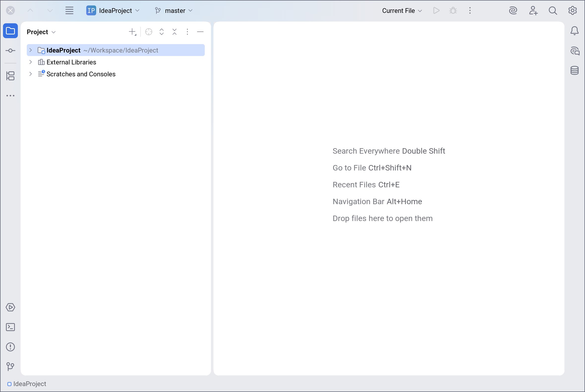Open the Terminal tool window
The height and width of the screenshot is (392, 585).
pyautogui.click(x=10, y=327)
